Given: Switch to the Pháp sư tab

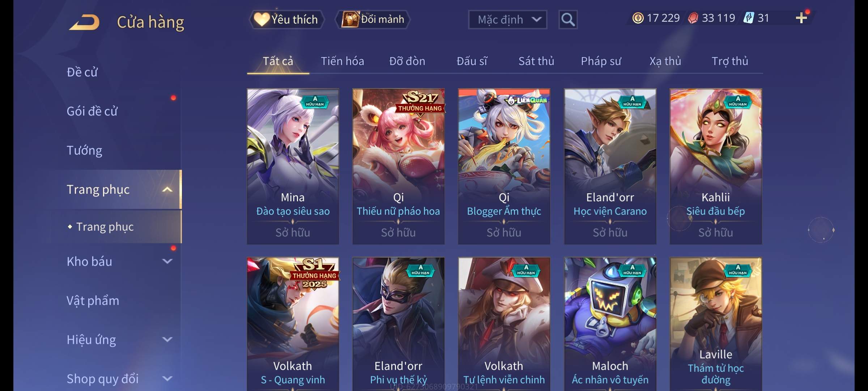Looking at the screenshot, I should pyautogui.click(x=601, y=61).
